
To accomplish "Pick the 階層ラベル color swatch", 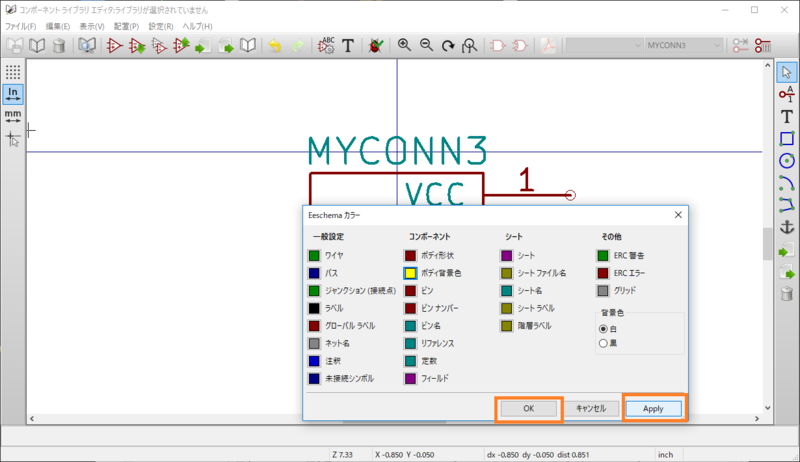I will (506, 326).
